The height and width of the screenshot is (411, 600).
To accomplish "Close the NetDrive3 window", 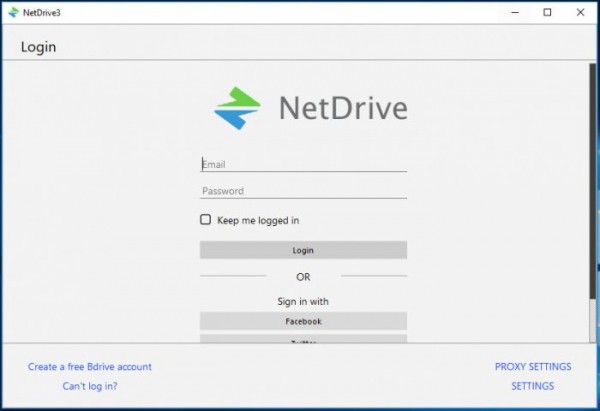I will pyautogui.click(x=580, y=13).
